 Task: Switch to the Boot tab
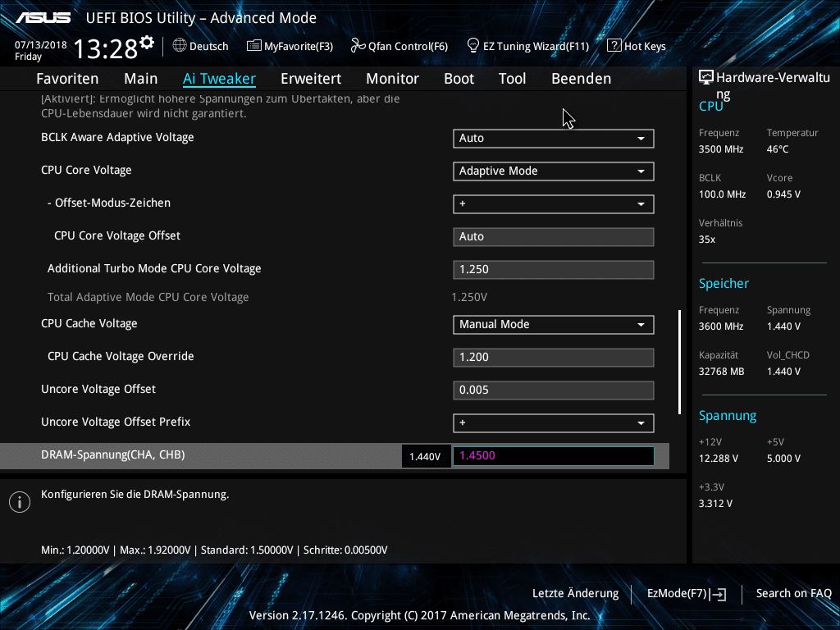pyautogui.click(x=459, y=79)
